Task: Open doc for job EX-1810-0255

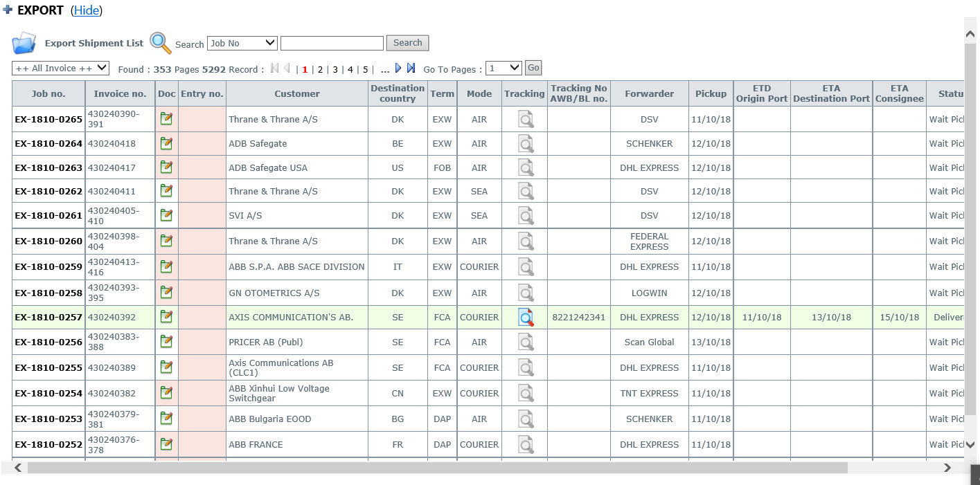Action: (166, 367)
